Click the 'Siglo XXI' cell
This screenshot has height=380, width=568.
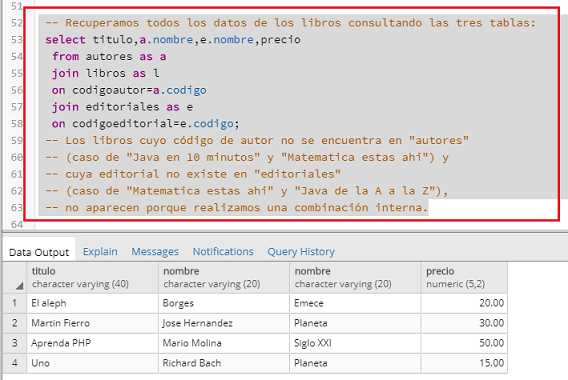coord(355,343)
